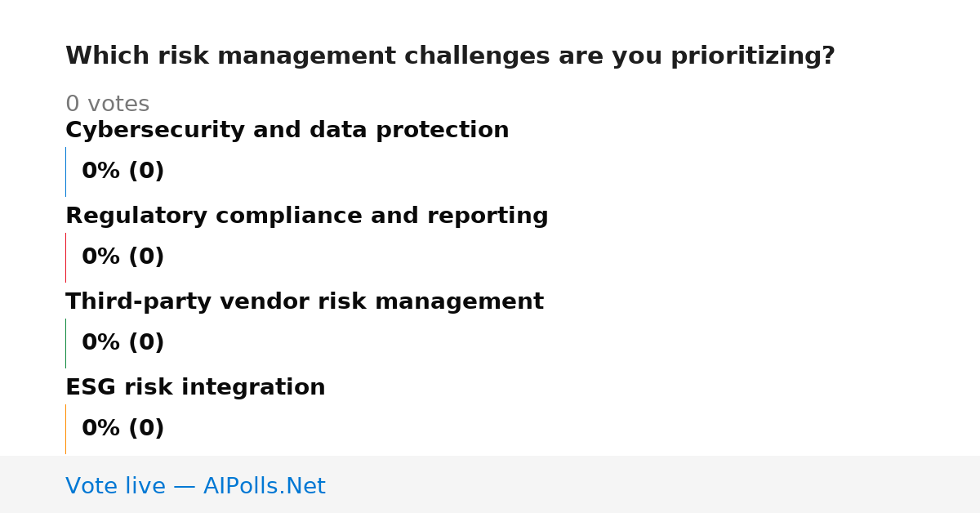
Task: Click the '0 votes' total count
Action: click(x=107, y=105)
